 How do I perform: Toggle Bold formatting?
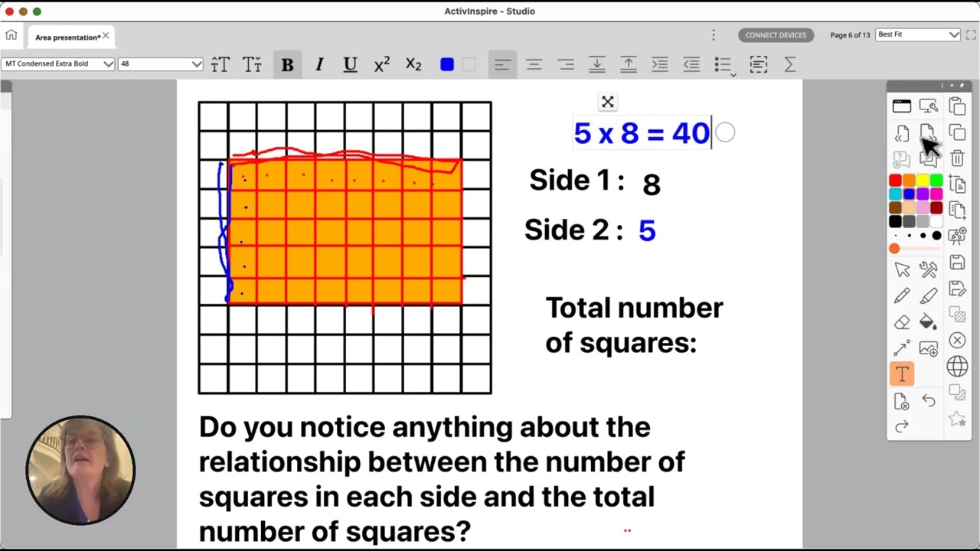click(287, 65)
